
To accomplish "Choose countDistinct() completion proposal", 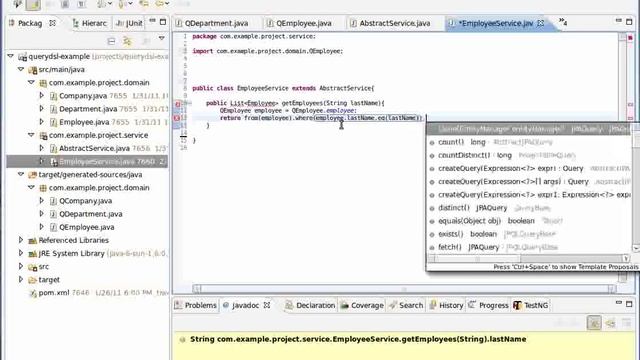I will [529, 155].
